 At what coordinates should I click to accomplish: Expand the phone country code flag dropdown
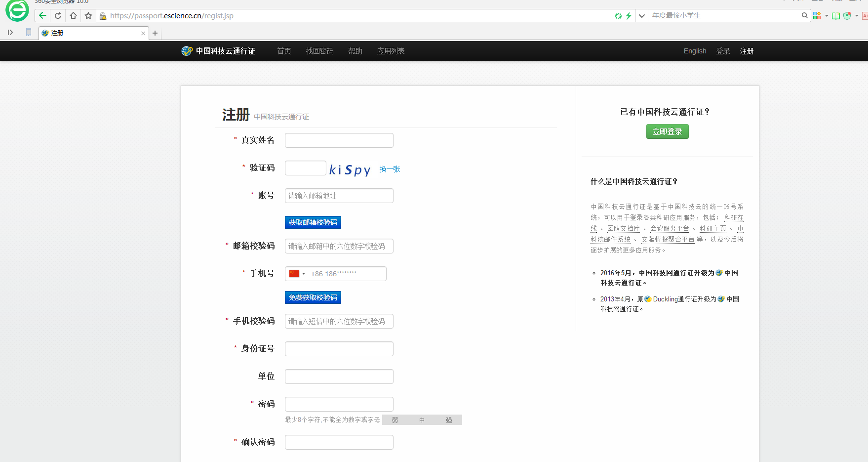point(297,274)
